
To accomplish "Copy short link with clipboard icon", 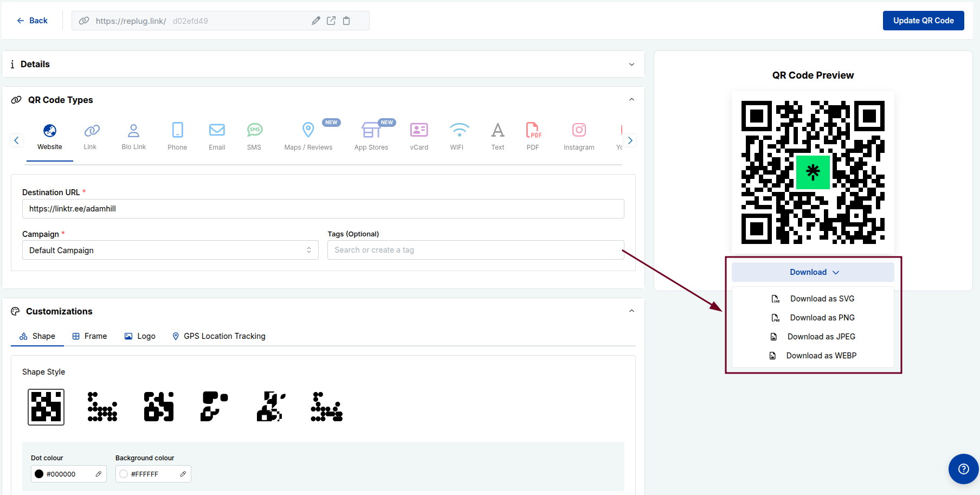I will click(346, 21).
